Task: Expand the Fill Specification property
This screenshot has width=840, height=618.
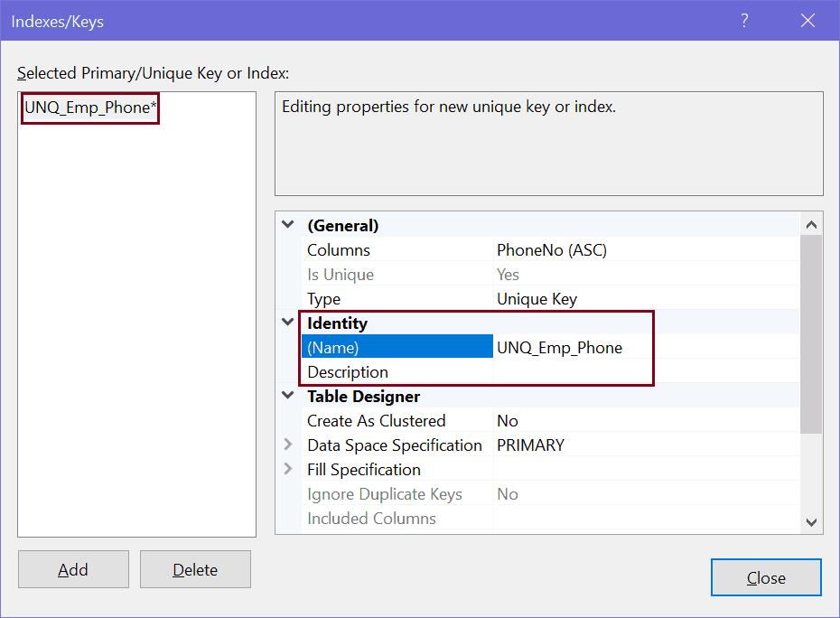Action: [x=287, y=469]
